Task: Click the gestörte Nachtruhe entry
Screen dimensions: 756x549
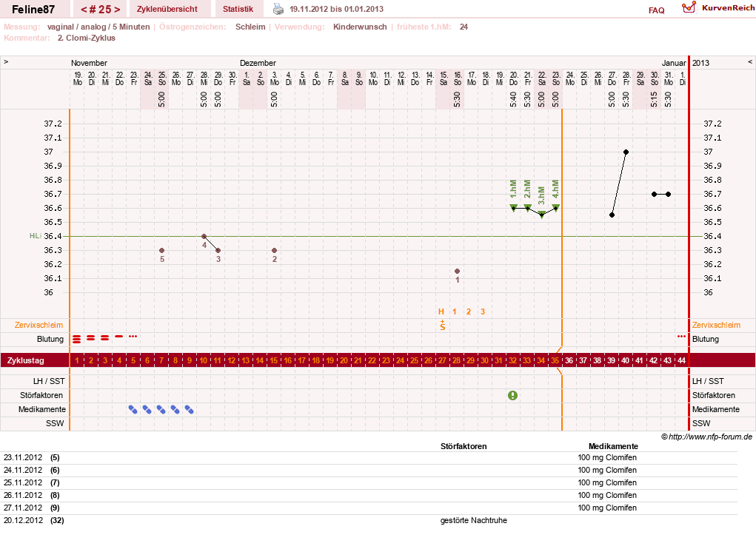Action: coord(473,520)
